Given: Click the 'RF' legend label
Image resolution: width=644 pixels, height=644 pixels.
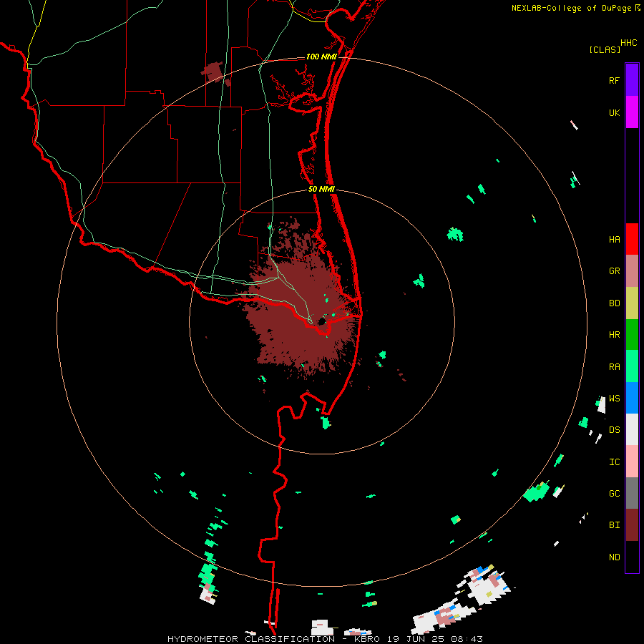Looking at the screenshot, I should click(x=615, y=80).
